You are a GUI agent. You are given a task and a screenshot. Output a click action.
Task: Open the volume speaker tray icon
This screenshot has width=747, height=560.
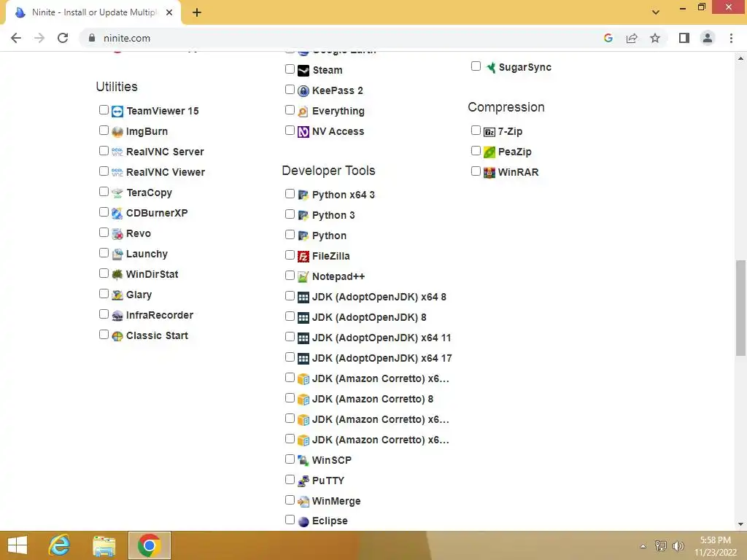tap(678, 546)
